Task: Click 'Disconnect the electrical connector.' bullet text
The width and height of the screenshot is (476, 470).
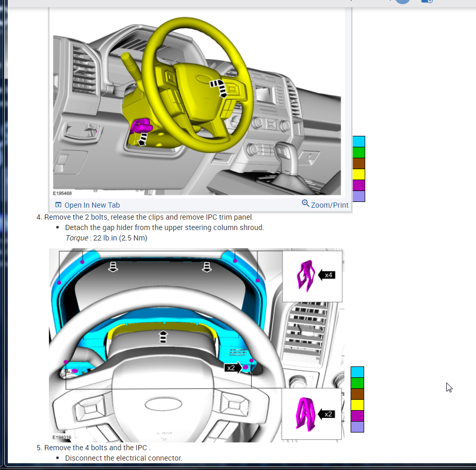Action: coord(124,458)
